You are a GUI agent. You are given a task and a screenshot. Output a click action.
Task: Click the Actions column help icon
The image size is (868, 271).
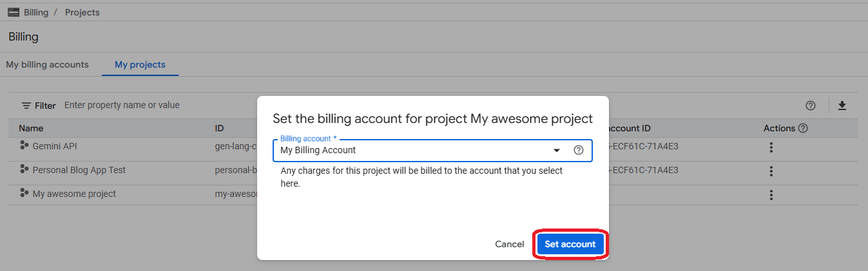[803, 128]
